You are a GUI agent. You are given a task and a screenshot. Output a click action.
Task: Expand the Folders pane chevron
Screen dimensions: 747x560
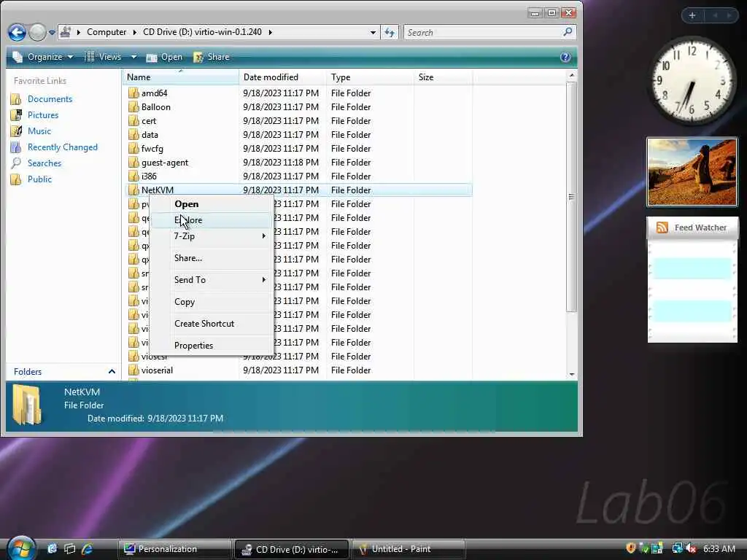tap(112, 371)
